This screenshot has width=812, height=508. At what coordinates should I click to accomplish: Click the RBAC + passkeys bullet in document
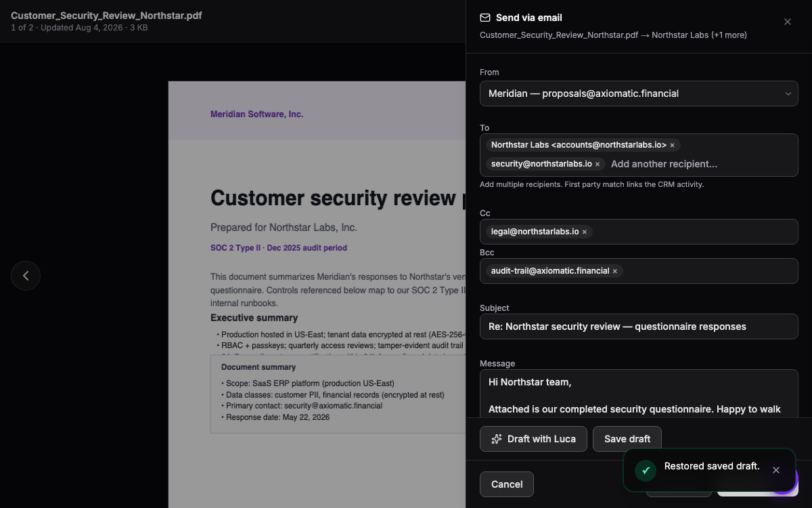[x=341, y=345]
